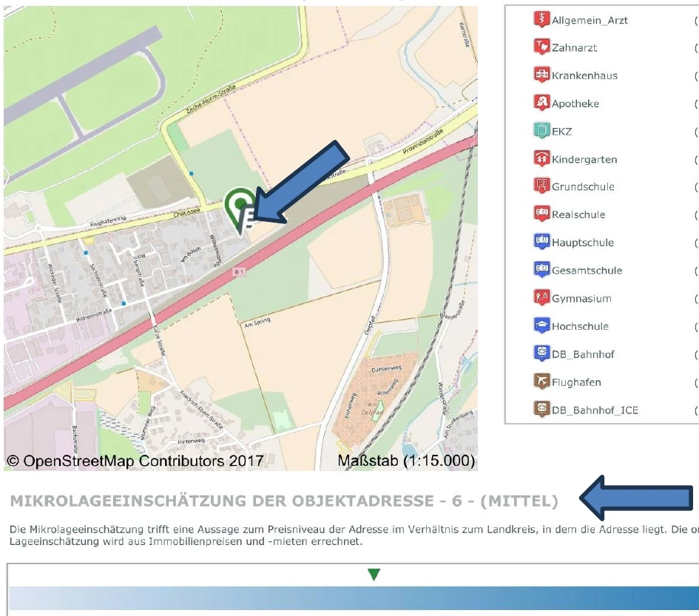Click the blue arrow beside Mikrolageeinschätzung heading

[x=635, y=501]
